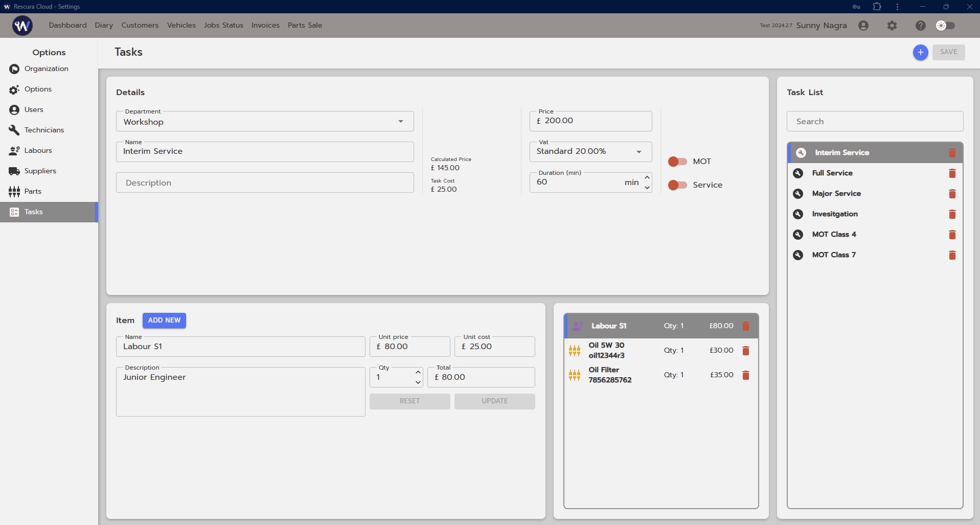Delete the Major Service task

(x=952, y=194)
